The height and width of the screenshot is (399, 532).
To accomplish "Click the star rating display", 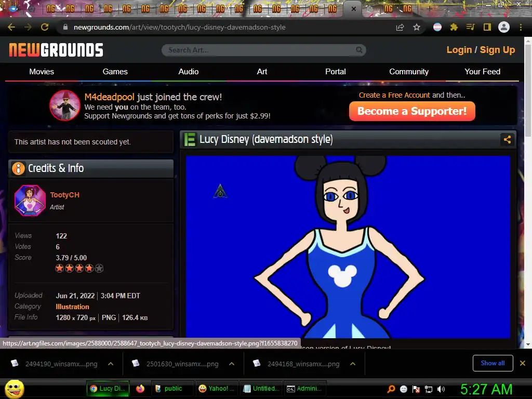I will click(79, 269).
